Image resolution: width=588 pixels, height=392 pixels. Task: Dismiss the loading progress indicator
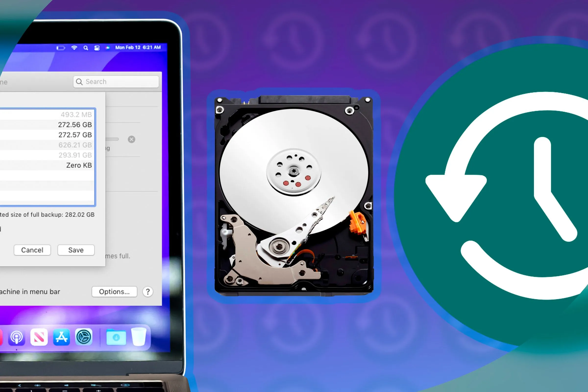(x=132, y=139)
